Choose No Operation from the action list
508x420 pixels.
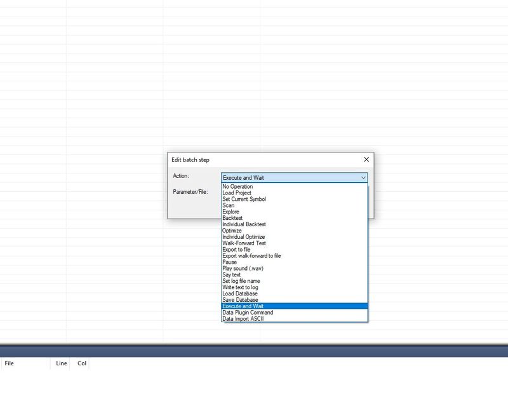tap(295, 186)
